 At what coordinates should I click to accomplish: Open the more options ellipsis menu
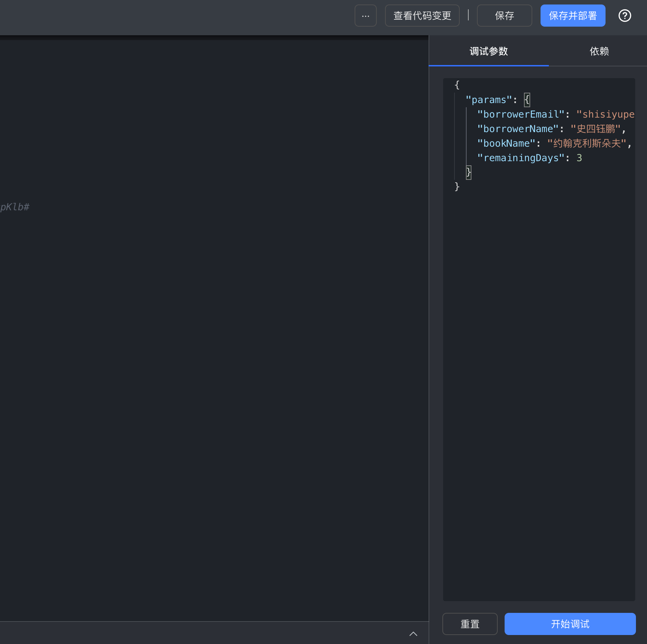point(365,16)
